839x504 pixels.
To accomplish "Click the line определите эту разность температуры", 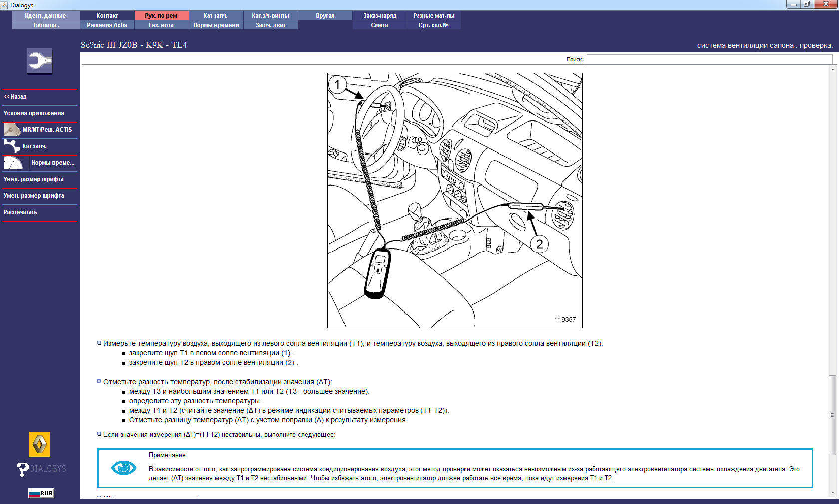I will (x=195, y=401).
